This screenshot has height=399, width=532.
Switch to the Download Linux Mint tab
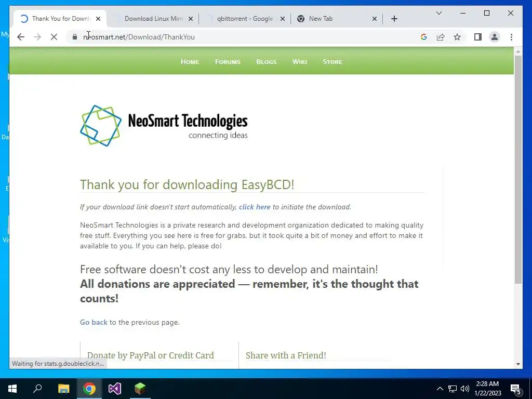(x=153, y=19)
